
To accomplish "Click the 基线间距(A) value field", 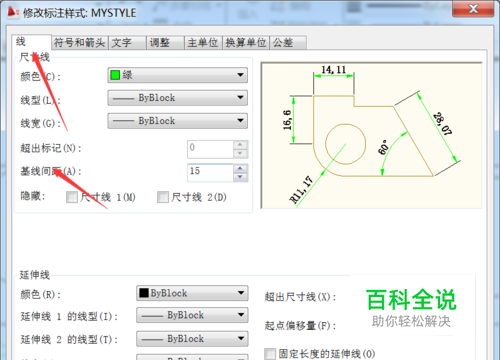I will (210, 172).
